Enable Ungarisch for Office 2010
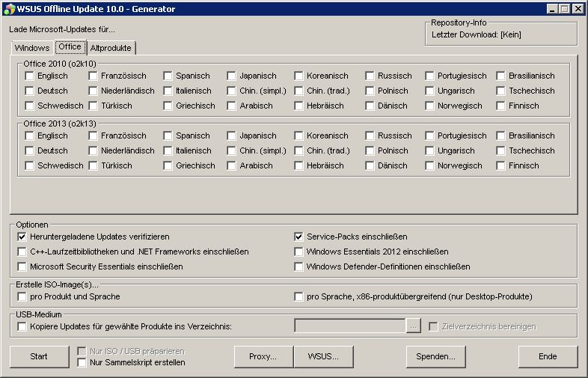This screenshot has height=378, width=588. pos(429,91)
